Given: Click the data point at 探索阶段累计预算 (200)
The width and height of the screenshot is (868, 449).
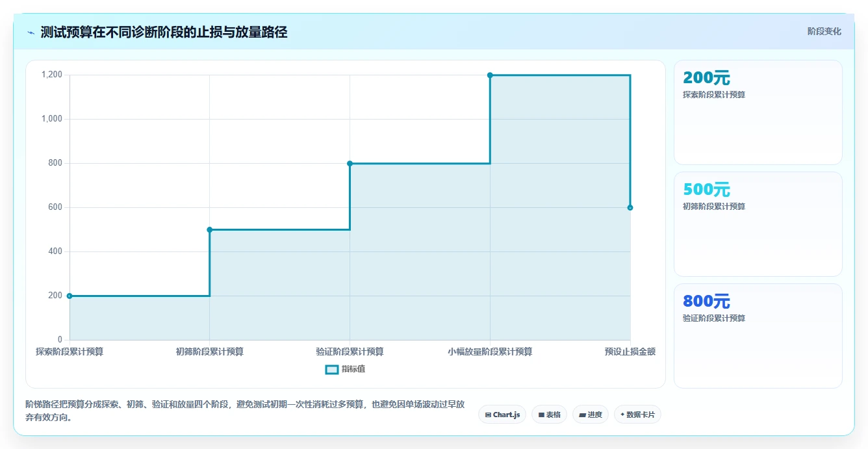Looking at the screenshot, I should coord(70,296).
